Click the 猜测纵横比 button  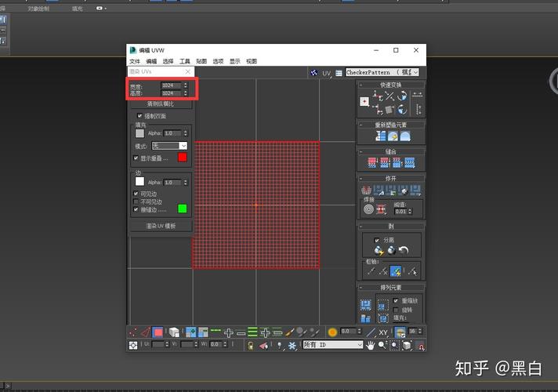click(161, 103)
